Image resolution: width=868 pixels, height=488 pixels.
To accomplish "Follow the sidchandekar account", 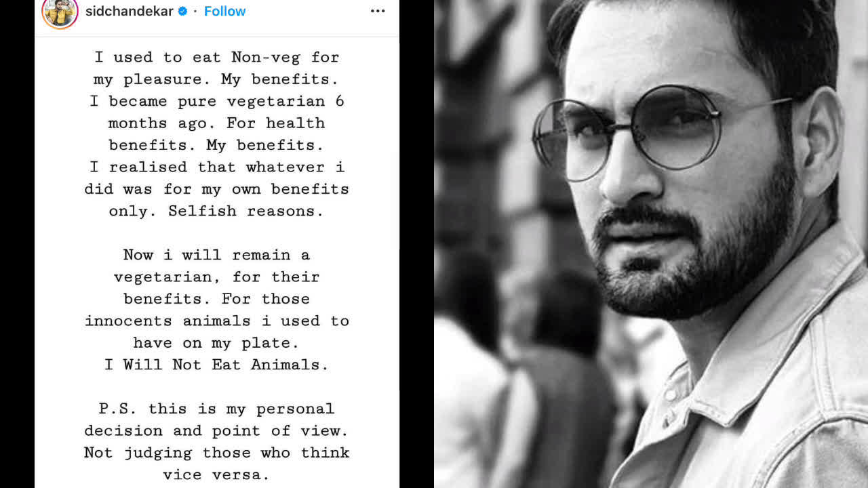I will click(224, 12).
